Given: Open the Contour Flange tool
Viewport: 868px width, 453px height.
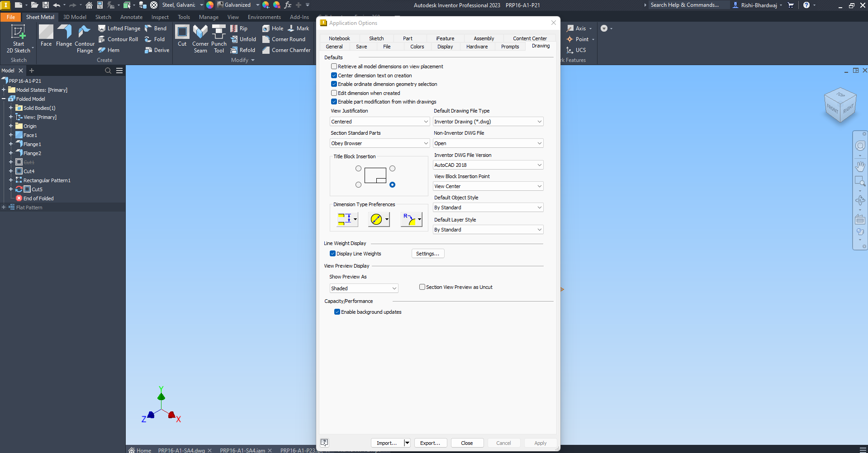Looking at the screenshot, I should tap(85, 39).
